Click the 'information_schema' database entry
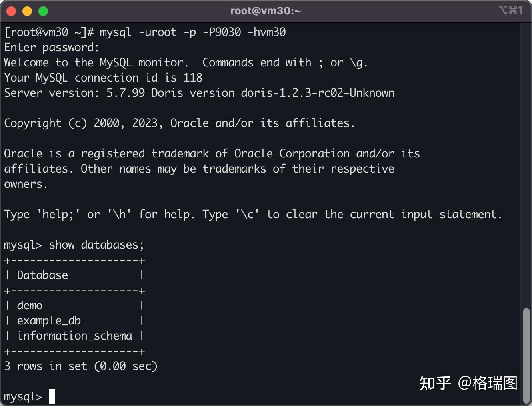Viewport: 532px width, 406px height. pos(74,336)
